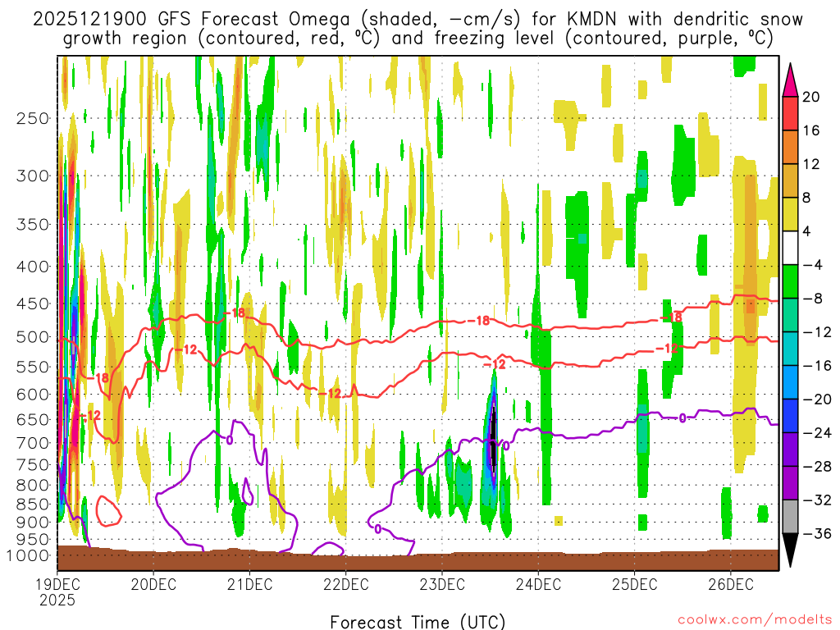Pick the green colorbar swatch between -4 and -8
The height and width of the screenshot is (630, 840).
point(790,281)
